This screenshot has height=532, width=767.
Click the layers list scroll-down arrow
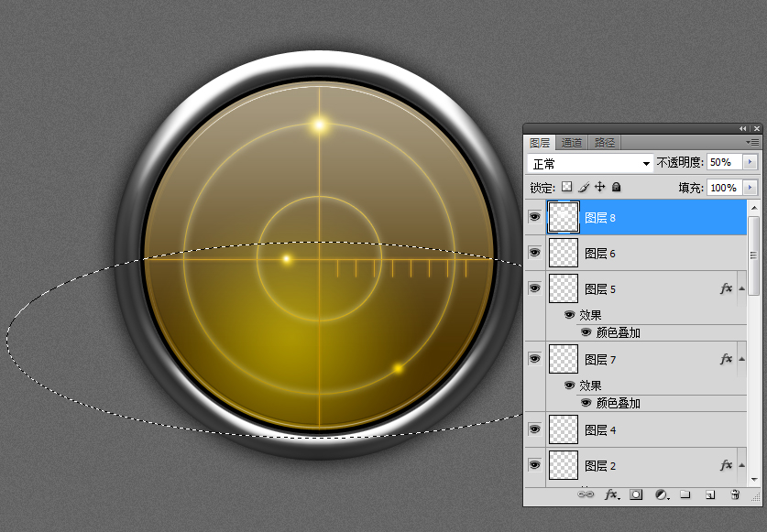click(x=754, y=480)
